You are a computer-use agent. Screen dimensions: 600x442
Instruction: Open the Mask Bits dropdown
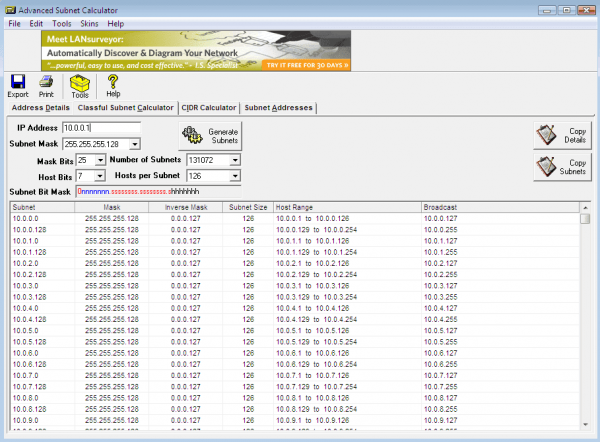[x=99, y=160]
